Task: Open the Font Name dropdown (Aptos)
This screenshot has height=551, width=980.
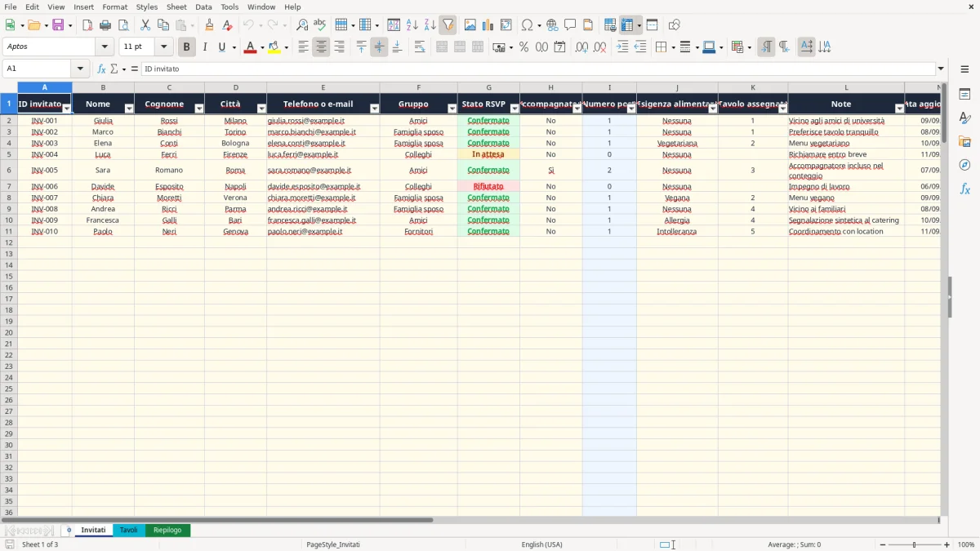Action: coord(105,47)
